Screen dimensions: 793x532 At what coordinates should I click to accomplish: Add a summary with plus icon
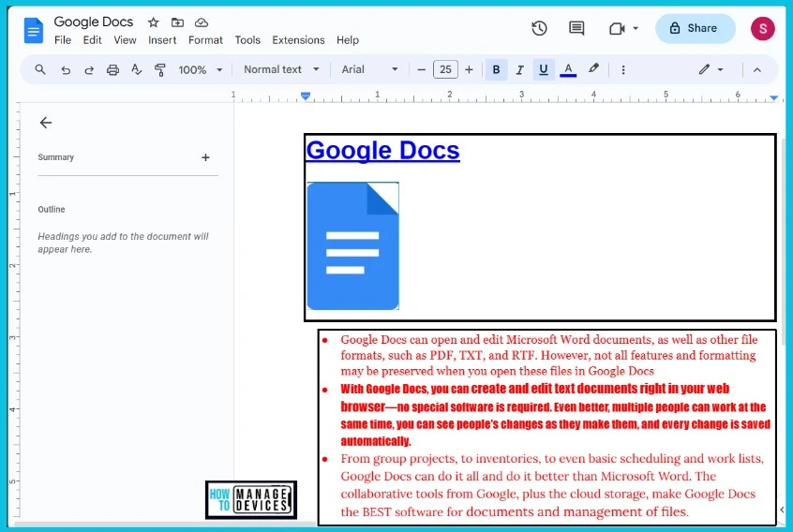[205, 157]
